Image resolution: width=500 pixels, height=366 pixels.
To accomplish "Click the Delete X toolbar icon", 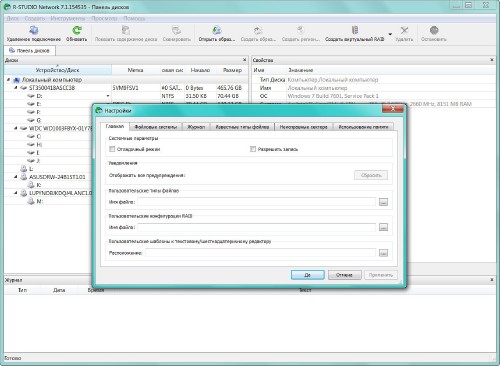I will tap(404, 30).
